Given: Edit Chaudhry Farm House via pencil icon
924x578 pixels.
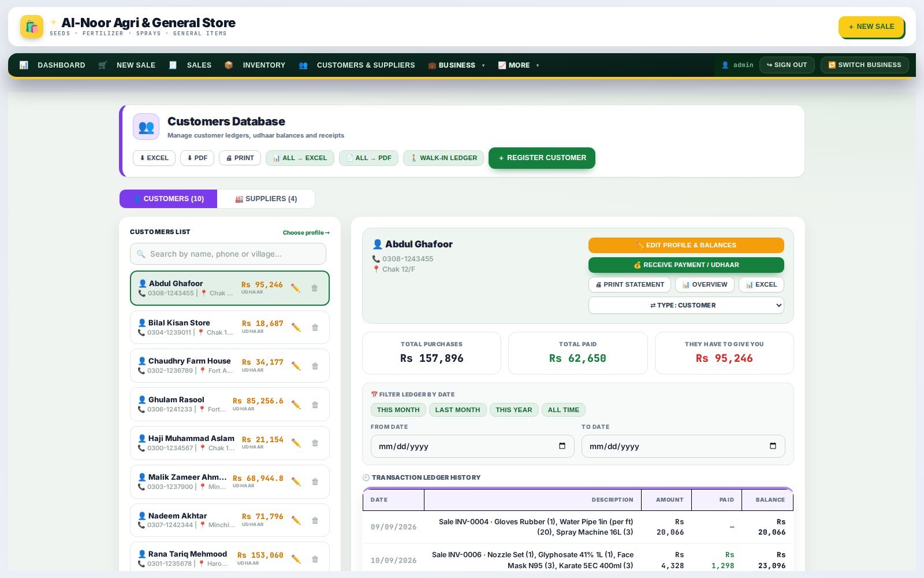Looking at the screenshot, I should tap(296, 366).
